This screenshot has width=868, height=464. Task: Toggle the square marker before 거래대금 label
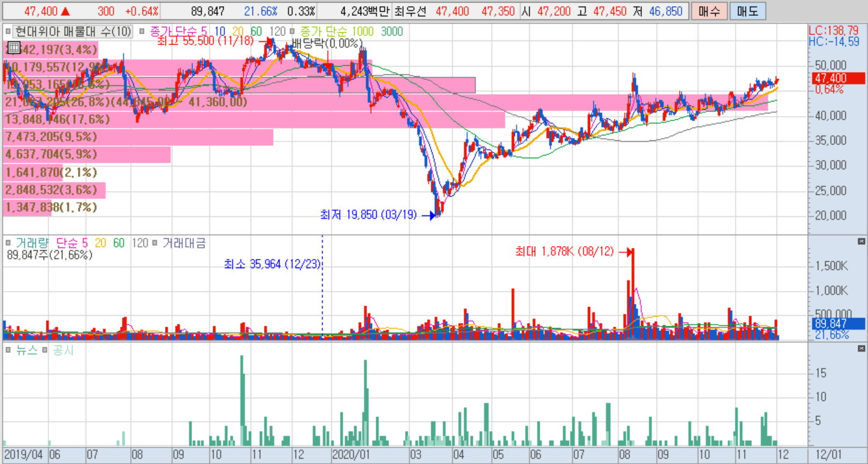coord(155,242)
